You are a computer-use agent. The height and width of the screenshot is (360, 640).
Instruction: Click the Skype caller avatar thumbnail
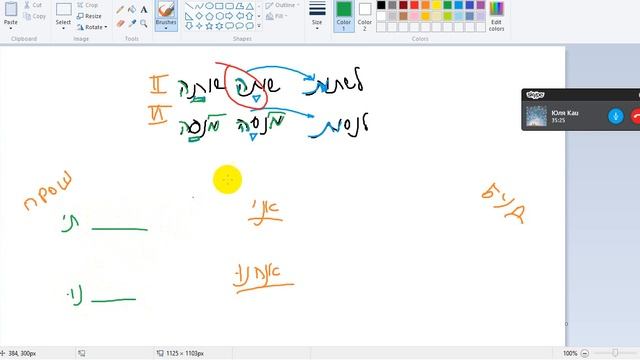click(x=536, y=116)
